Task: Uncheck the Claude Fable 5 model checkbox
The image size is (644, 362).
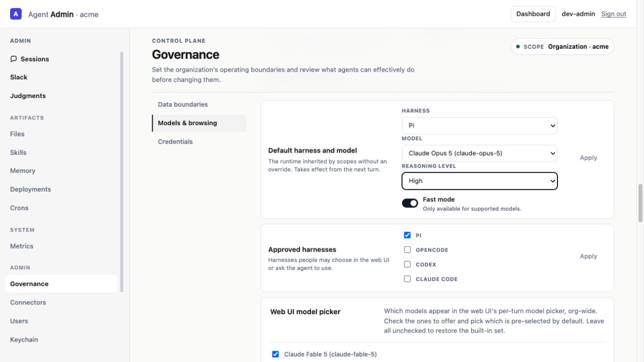Action: (x=275, y=354)
